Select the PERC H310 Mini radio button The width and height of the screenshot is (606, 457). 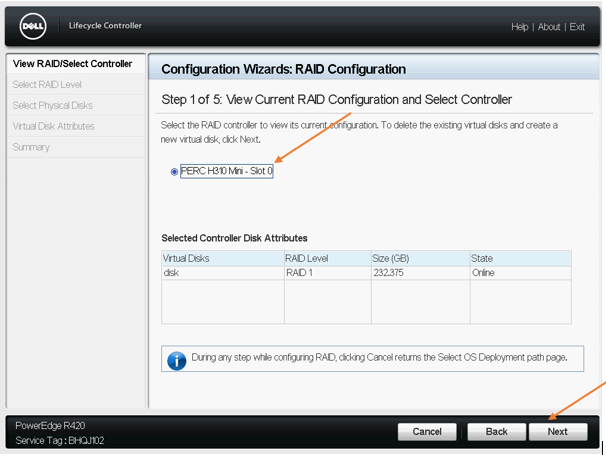(x=174, y=171)
